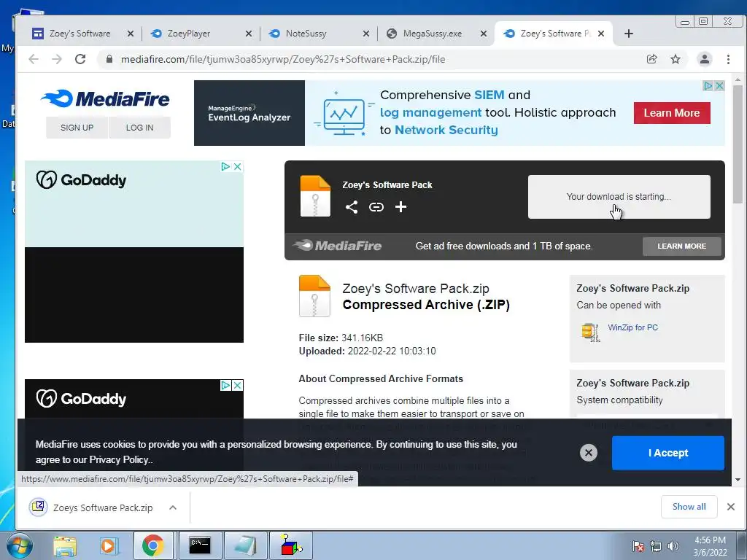
Task: Click the scrollbar down arrow
Action: (x=738, y=480)
